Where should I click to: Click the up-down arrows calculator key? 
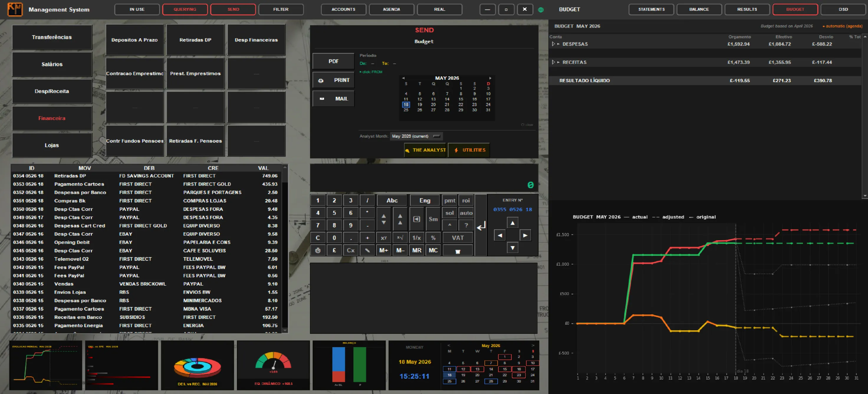(x=384, y=219)
